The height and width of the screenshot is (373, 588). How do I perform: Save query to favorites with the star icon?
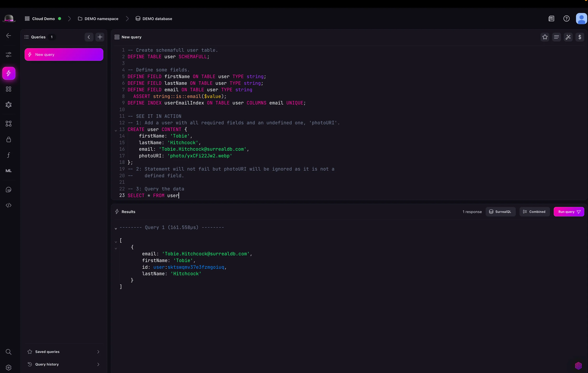[545, 37]
